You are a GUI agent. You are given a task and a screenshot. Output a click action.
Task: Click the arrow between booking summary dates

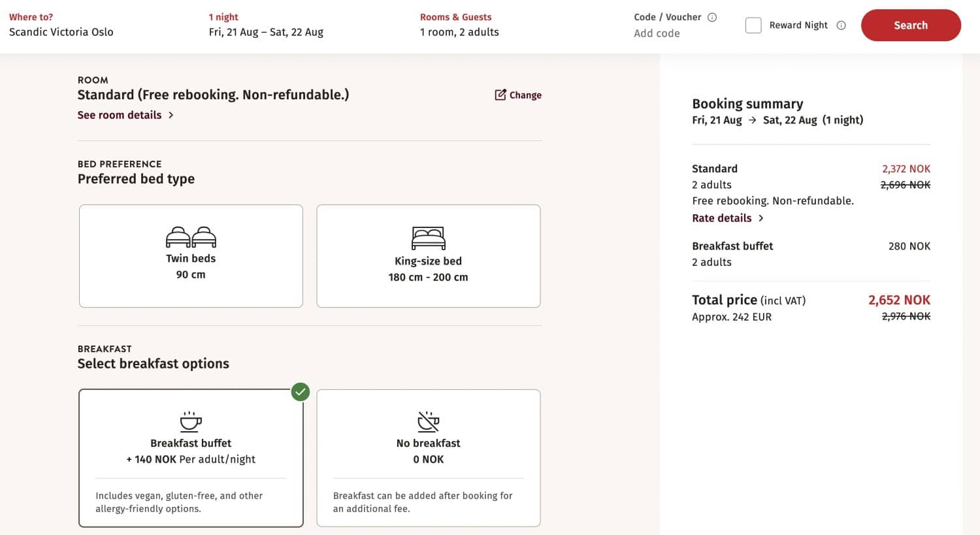(x=753, y=120)
